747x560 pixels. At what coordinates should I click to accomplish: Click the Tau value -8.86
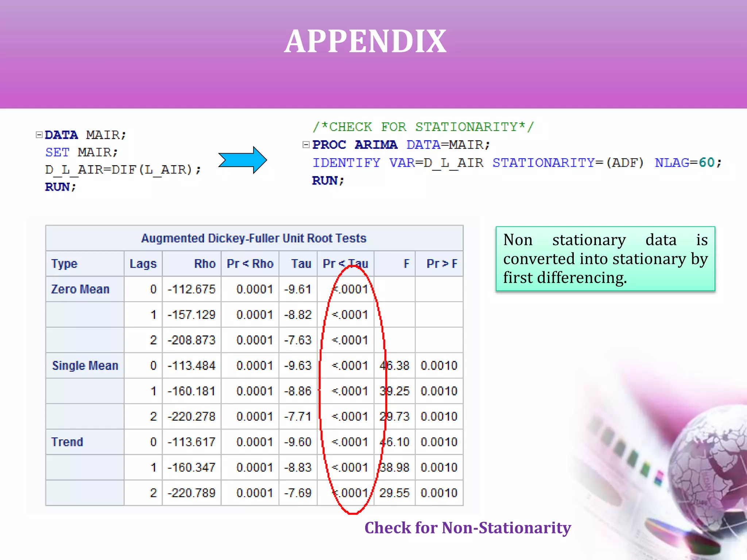click(298, 391)
